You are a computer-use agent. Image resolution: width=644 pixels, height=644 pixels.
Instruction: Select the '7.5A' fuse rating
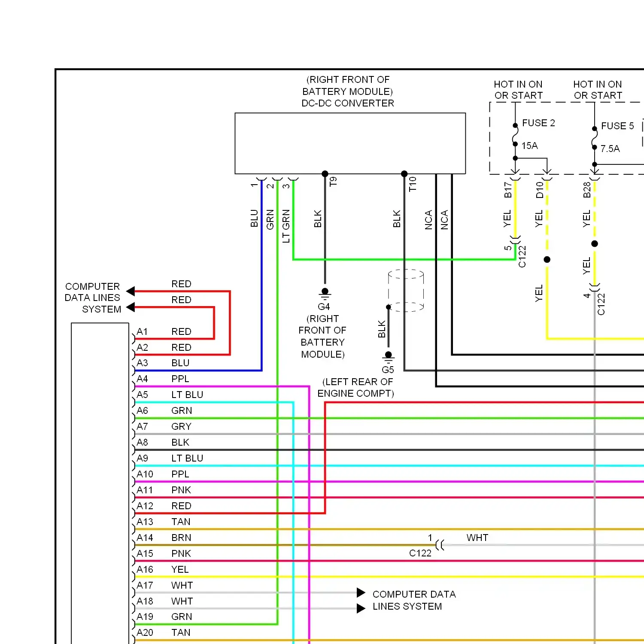click(x=610, y=149)
